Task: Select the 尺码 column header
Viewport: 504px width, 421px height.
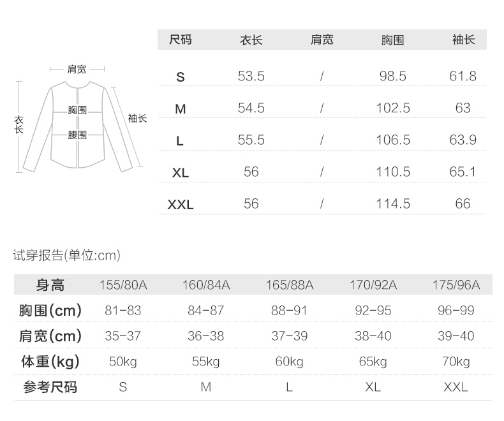Action: pyautogui.click(x=180, y=40)
